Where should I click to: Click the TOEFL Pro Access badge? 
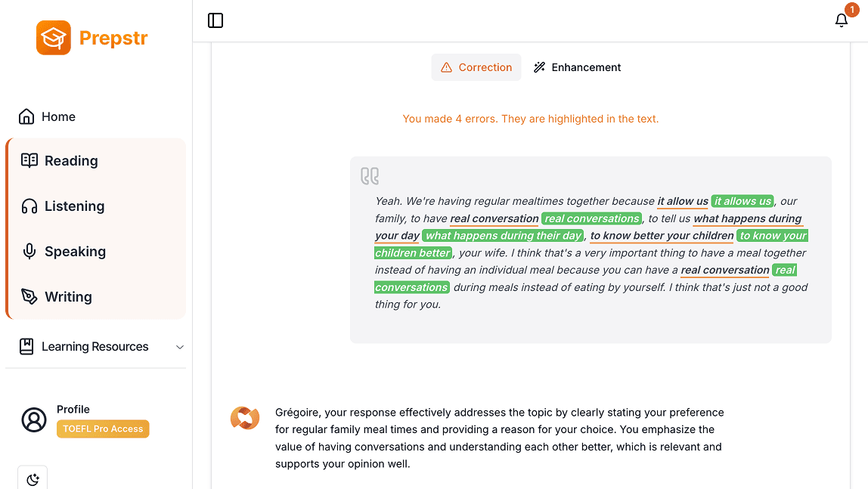coord(103,429)
